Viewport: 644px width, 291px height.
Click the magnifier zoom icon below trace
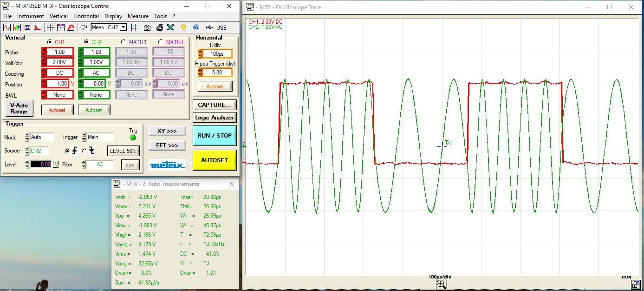(x=441, y=284)
